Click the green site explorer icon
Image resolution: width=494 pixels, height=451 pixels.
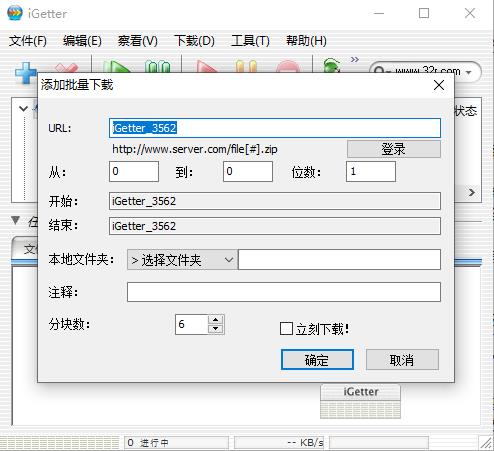click(332, 66)
